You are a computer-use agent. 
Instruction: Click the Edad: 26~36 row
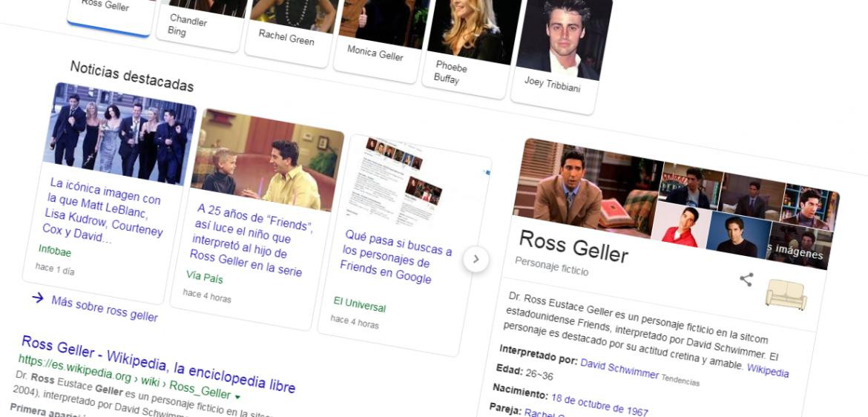pyautogui.click(x=525, y=372)
